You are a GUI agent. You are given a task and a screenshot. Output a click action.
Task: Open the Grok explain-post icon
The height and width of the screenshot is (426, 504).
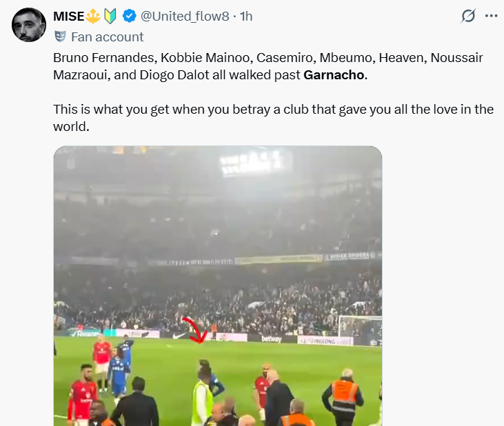468,15
